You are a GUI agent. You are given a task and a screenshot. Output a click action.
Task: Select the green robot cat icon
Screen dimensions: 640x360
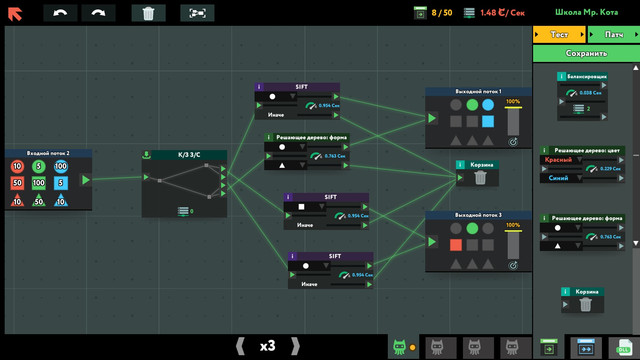[399, 347]
